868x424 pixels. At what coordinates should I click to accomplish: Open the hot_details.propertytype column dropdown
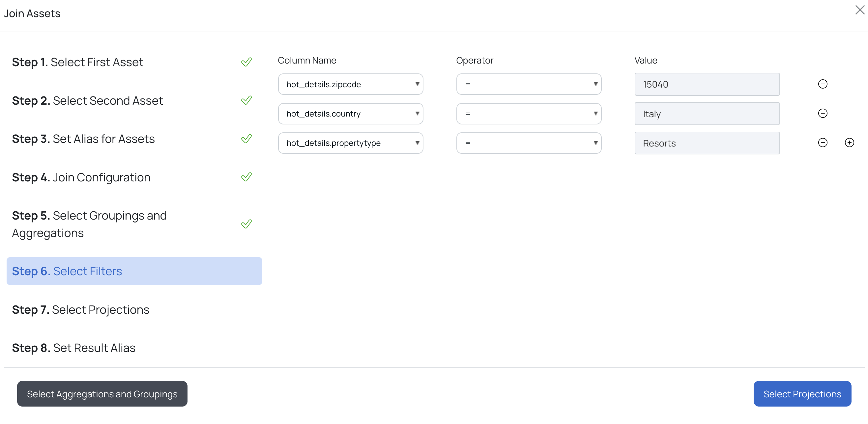pos(350,143)
